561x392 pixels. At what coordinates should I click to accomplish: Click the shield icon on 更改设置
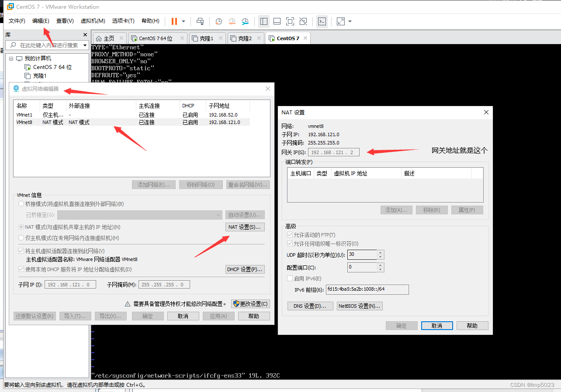click(x=236, y=304)
